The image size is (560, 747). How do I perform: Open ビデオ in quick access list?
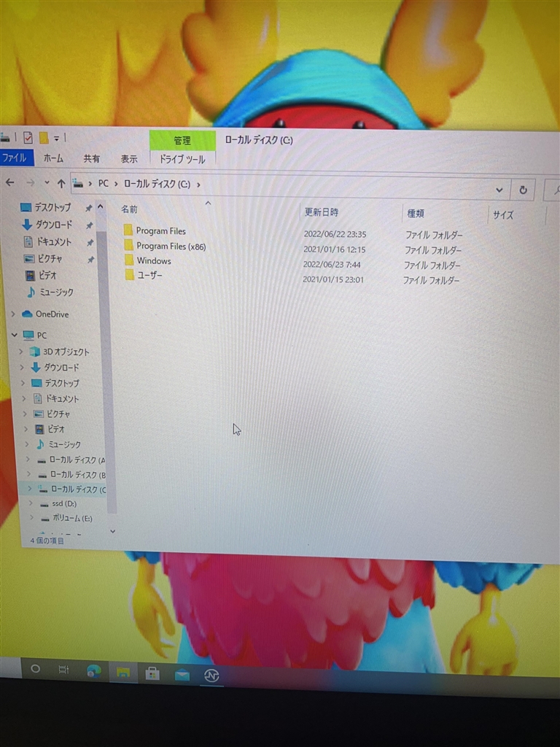click(x=42, y=275)
